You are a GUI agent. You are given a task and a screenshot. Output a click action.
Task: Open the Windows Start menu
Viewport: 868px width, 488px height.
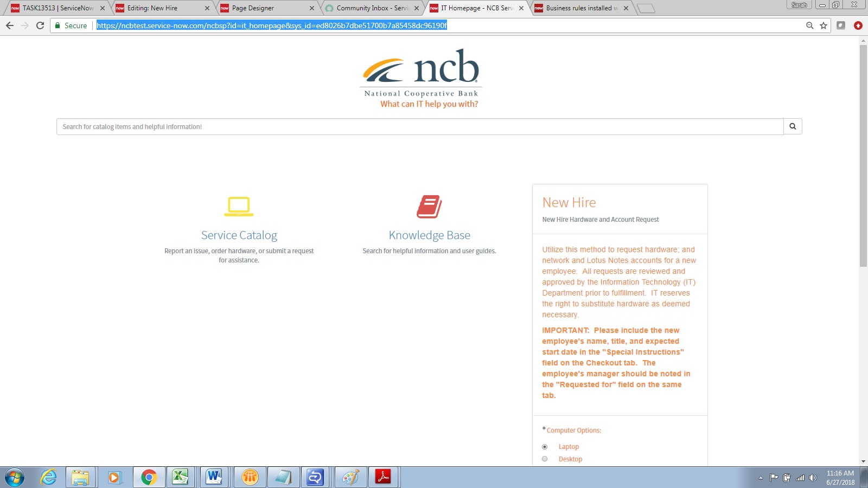[15, 478]
